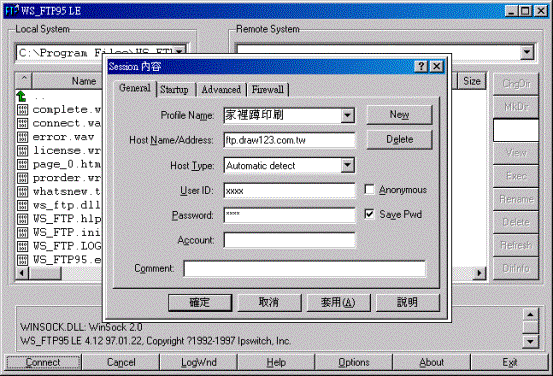Close the Session dialog with X
553x376 pixels.
tap(437, 66)
